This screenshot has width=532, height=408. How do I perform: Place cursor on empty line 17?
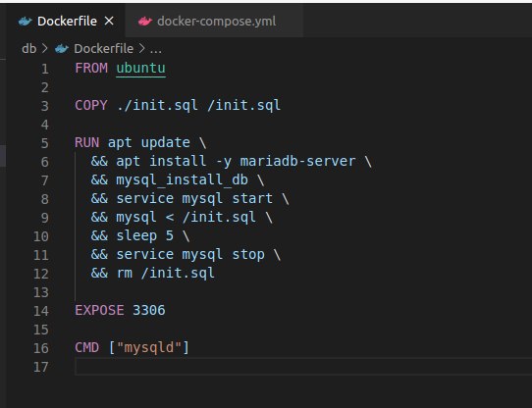click(303, 367)
